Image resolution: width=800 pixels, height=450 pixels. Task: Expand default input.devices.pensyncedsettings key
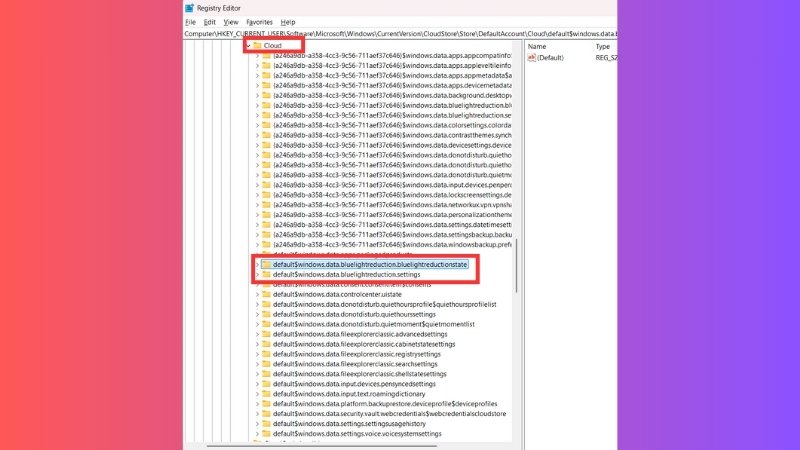click(257, 384)
